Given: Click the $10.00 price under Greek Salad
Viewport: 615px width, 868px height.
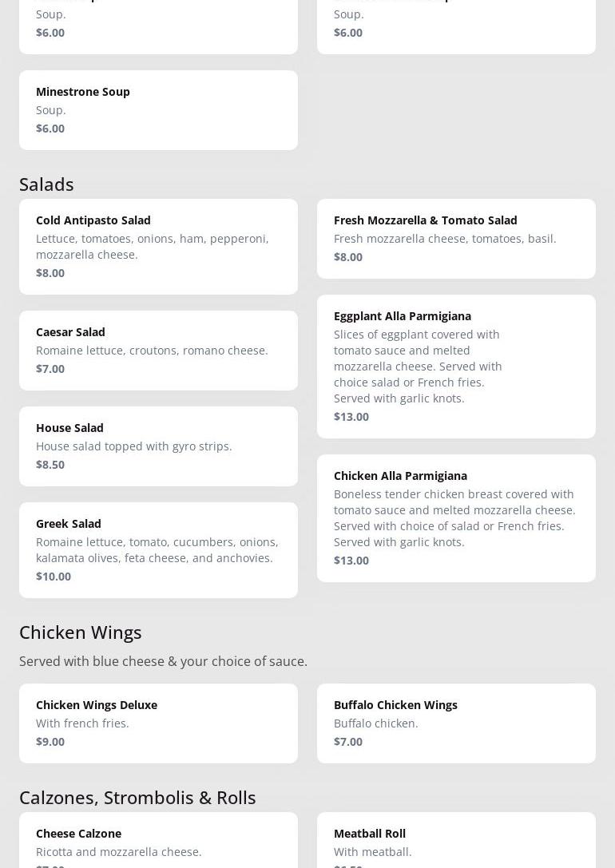Looking at the screenshot, I should [x=54, y=576].
